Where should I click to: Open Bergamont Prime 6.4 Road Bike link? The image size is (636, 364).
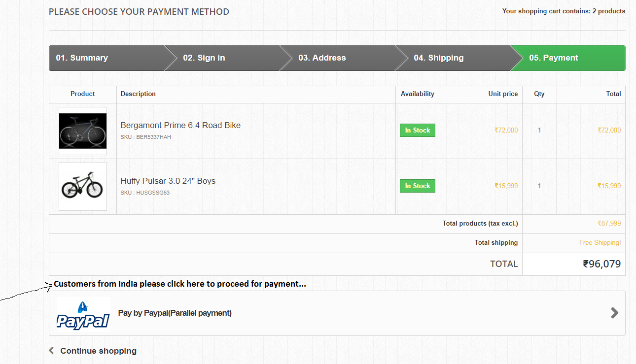click(x=180, y=125)
